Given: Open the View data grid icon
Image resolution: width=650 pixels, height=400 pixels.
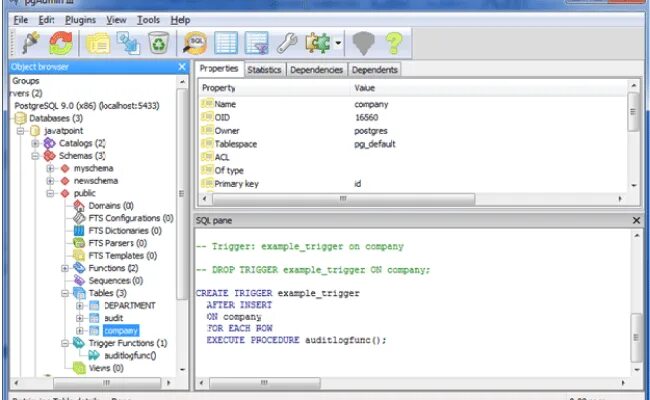Looking at the screenshot, I should click(226, 43).
